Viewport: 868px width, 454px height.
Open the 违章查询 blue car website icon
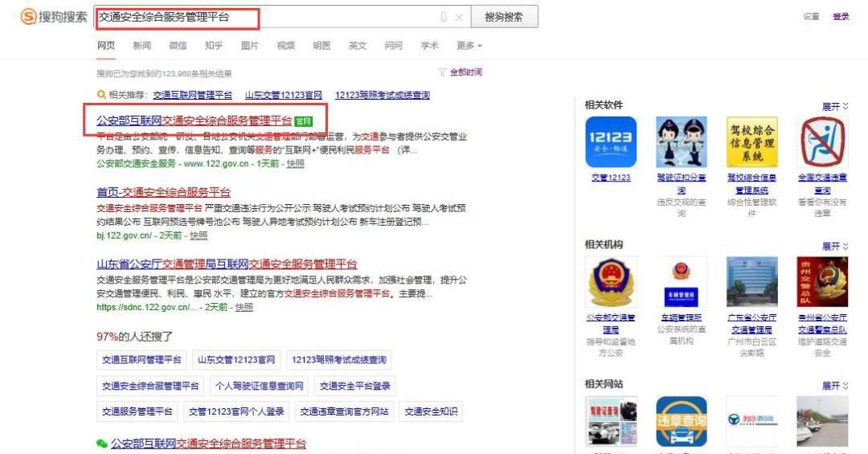click(681, 421)
